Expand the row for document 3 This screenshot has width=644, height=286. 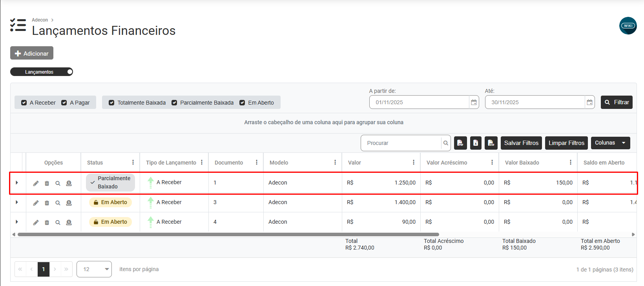tap(17, 202)
